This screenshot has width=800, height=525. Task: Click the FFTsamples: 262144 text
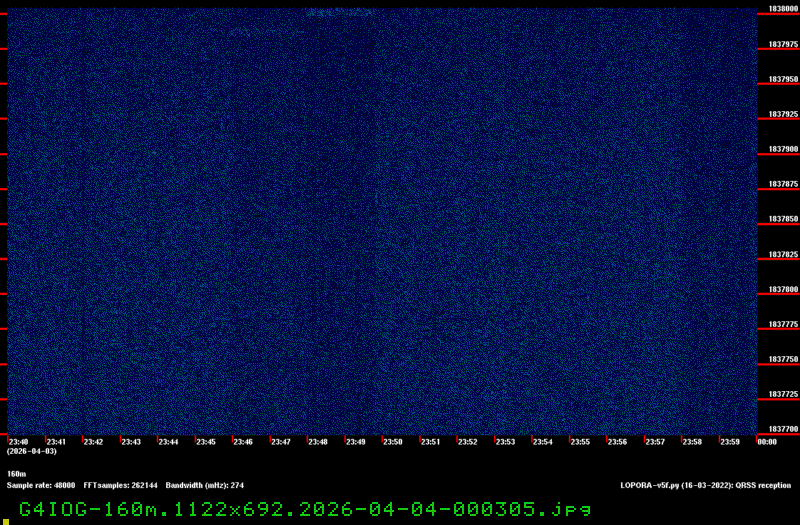(120, 484)
